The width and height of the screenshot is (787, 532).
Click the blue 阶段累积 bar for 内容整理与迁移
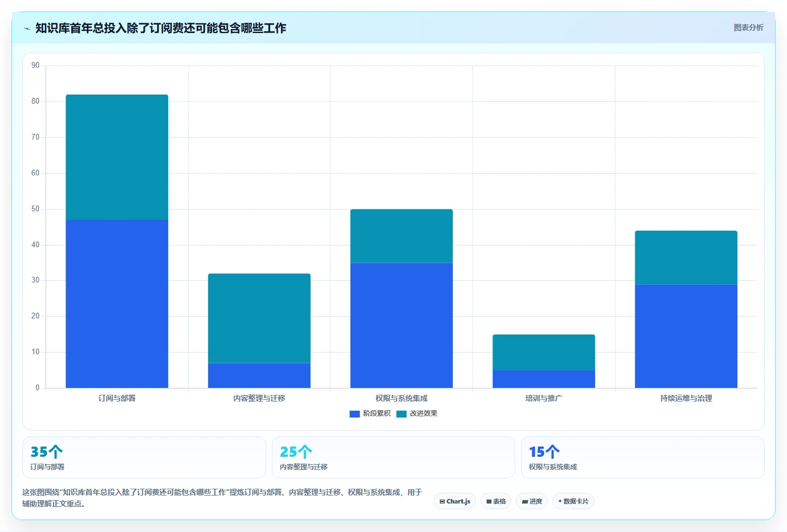(259, 375)
